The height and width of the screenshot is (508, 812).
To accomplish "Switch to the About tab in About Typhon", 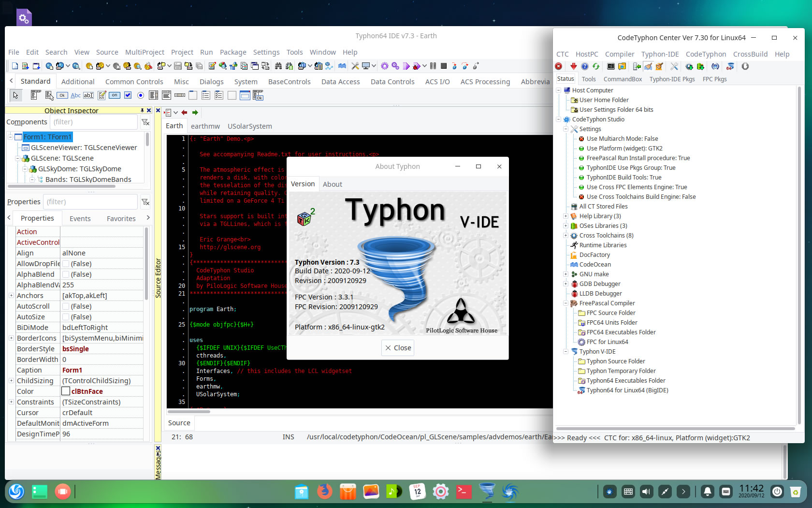I will click(332, 184).
